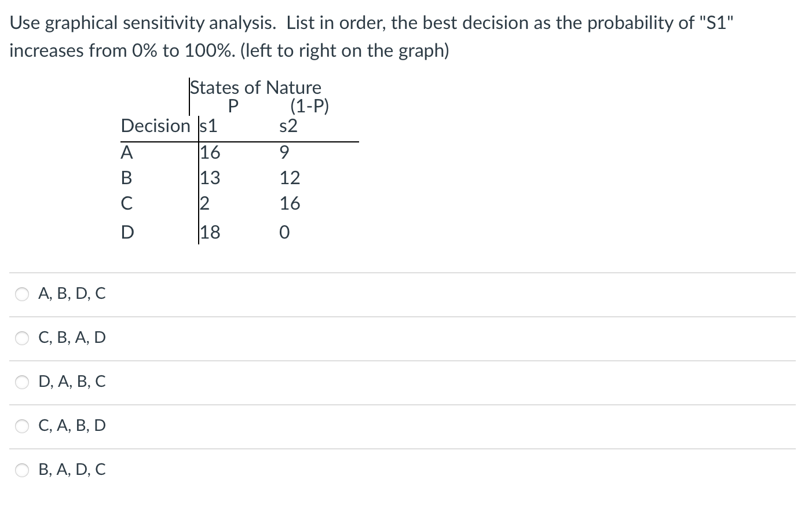Select the answer option B, A, D, C

[22, 470]
